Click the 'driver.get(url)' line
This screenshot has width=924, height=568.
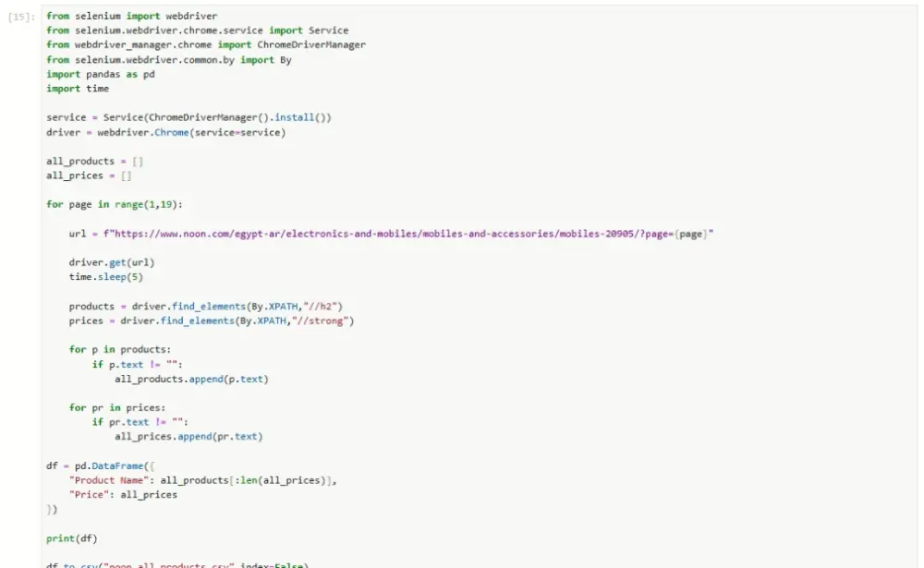coord(112,262)
